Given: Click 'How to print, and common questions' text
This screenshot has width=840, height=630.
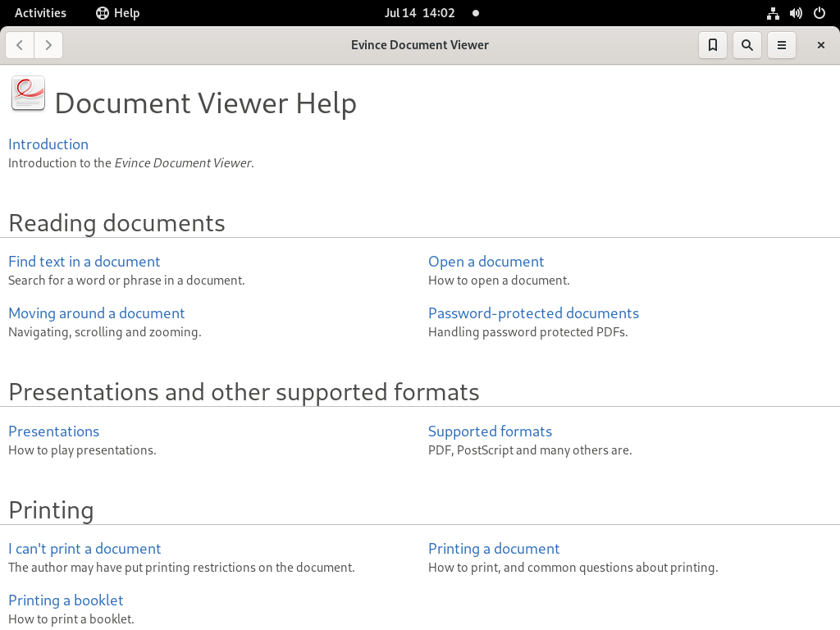Looking at the screenshot, I should tap(573, 568).
